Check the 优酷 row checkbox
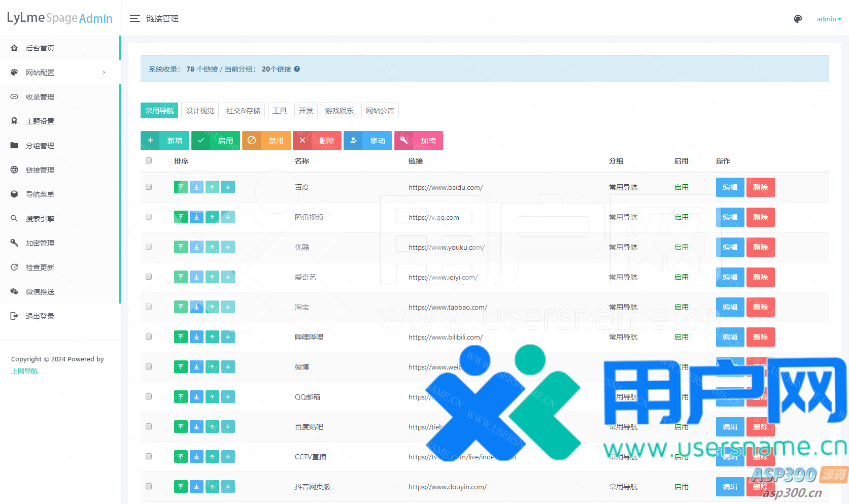Image resolution: width=849 pixels, height=504 pixels. 149,247
